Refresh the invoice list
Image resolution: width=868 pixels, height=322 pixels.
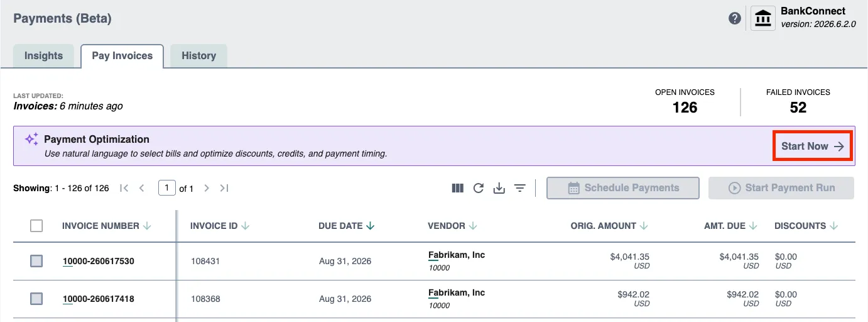479,188
